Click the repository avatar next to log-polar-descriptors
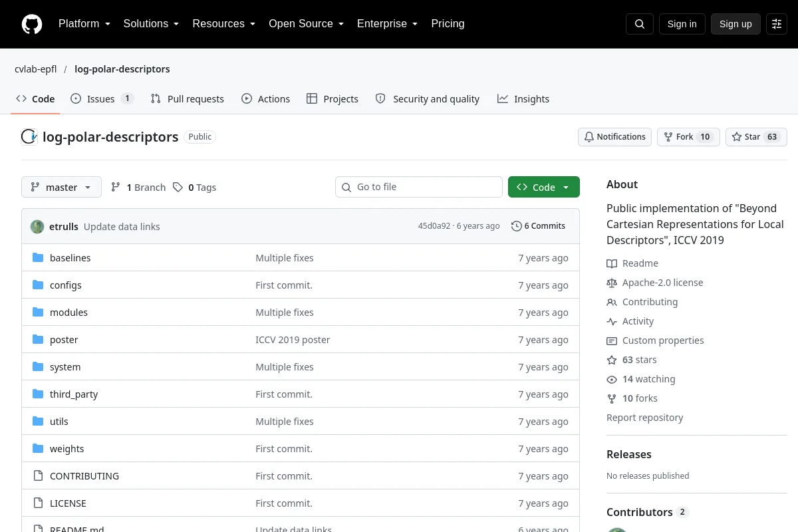 tap(29, 137)
